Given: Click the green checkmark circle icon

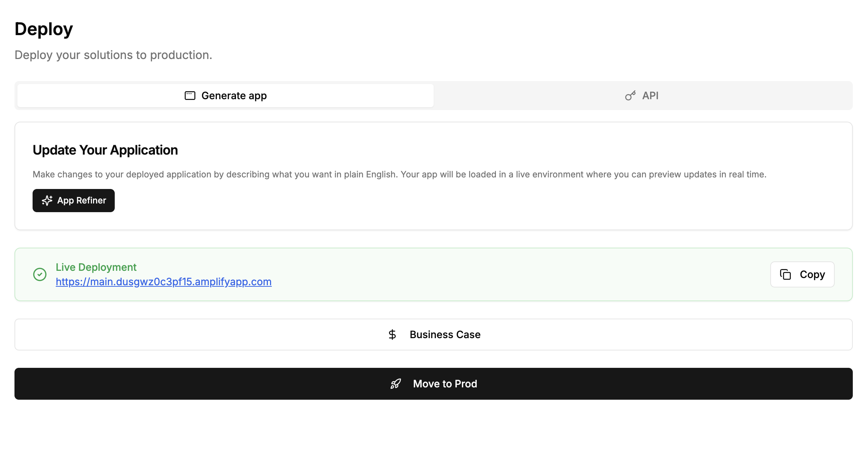Looking at the screenshot, I should point(40,274).
